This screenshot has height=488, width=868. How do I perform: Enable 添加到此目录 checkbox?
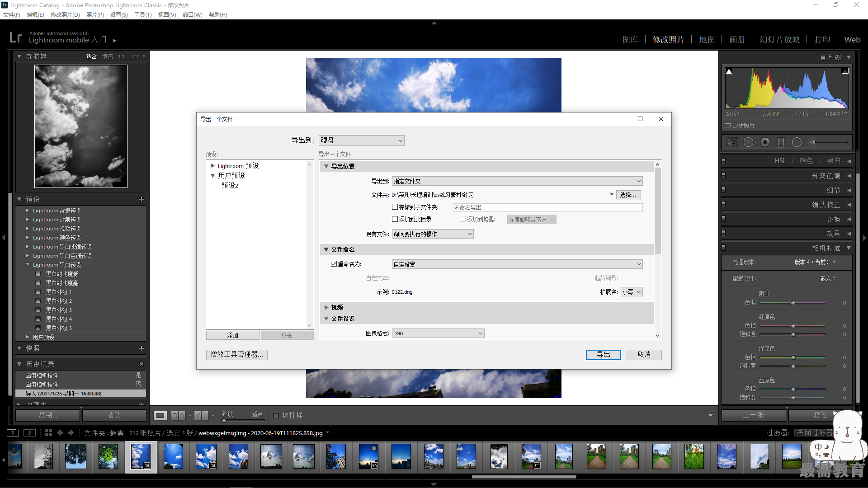395,219
